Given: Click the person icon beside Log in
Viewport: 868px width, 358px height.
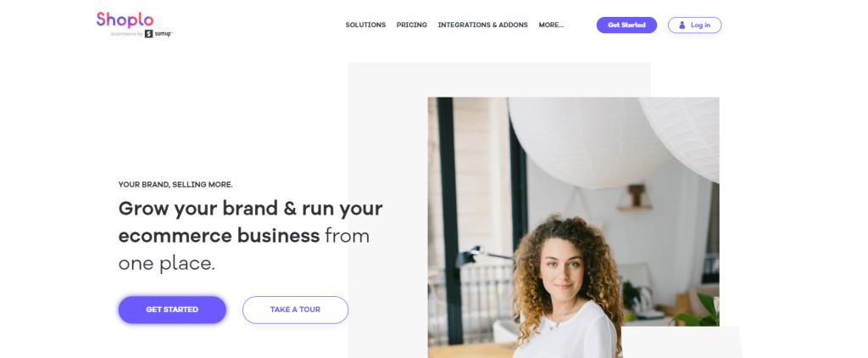Looking at the screenshot, I should coord(682,25).
